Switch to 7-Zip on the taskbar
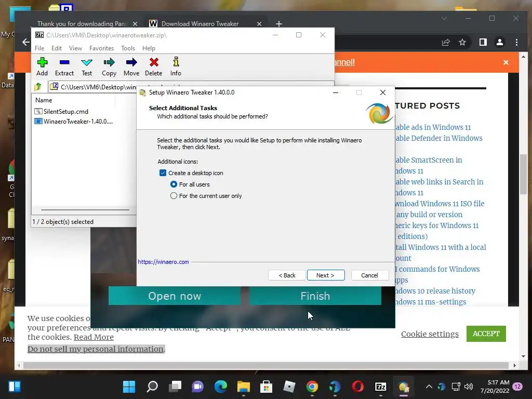The width and height of the screenshot is (532, 399). point(381,387)
